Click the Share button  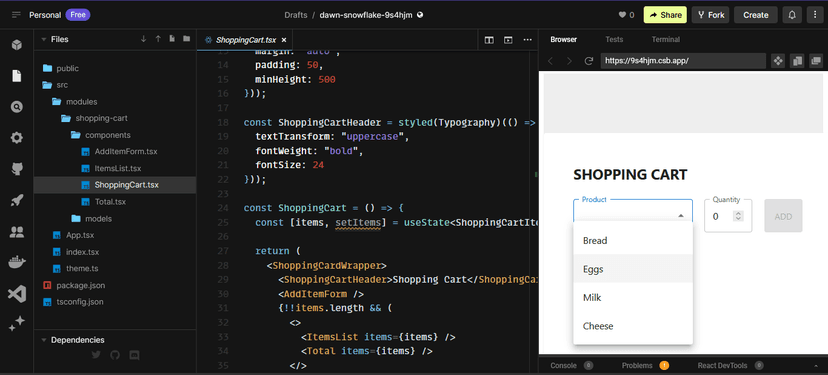click(665, 15)
